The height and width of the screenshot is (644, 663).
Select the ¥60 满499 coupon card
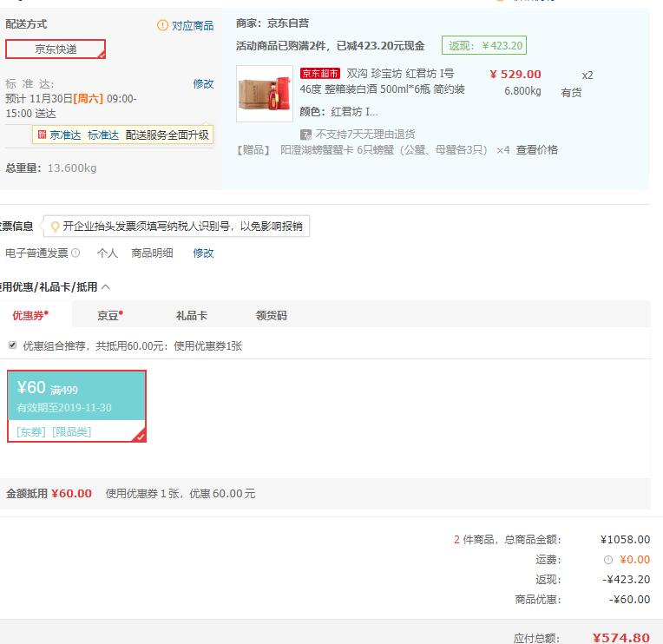76,406
